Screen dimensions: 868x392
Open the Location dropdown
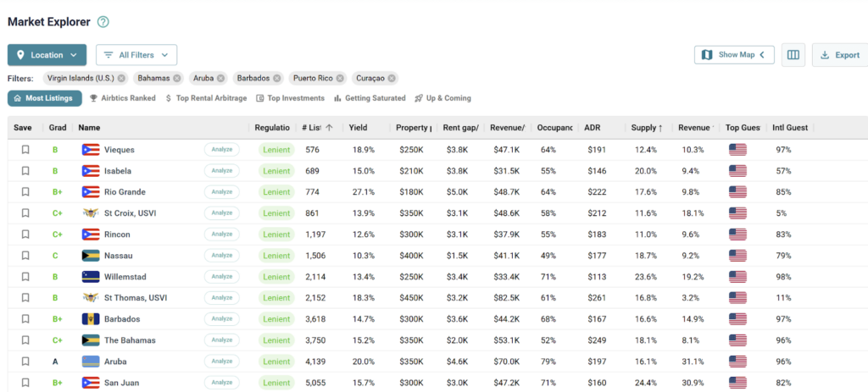[47, 55]
